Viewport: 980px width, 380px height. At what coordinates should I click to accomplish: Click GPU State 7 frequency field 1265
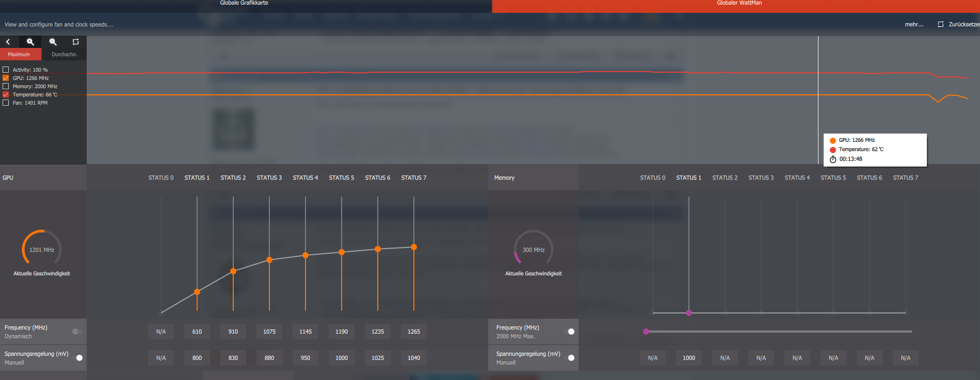(414, 332)
